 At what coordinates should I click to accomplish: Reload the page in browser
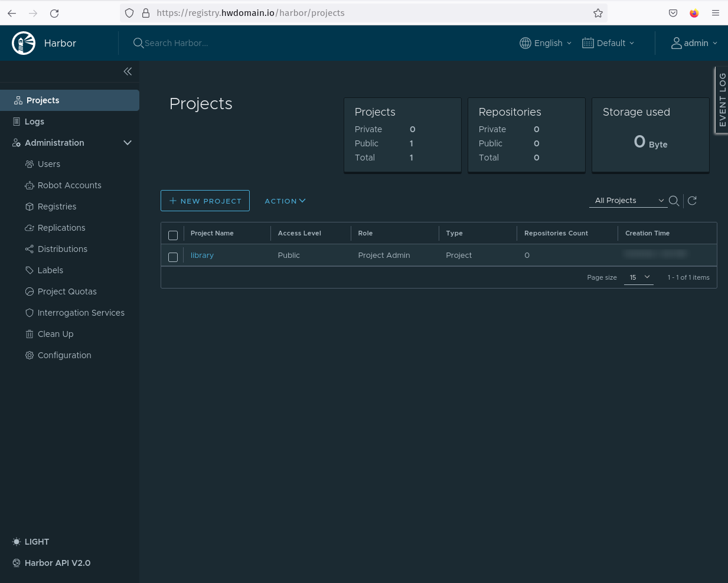(54, 13)
